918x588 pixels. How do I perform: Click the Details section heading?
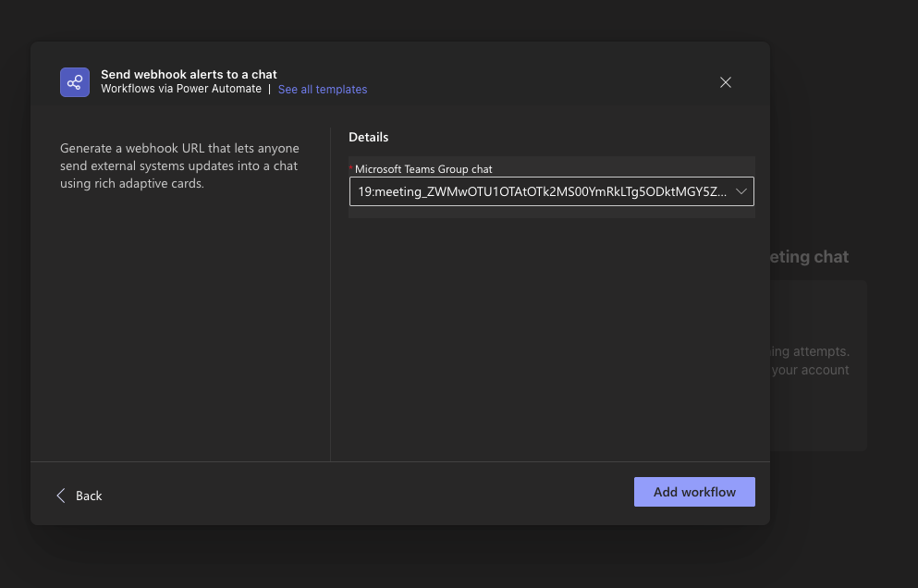368,137
